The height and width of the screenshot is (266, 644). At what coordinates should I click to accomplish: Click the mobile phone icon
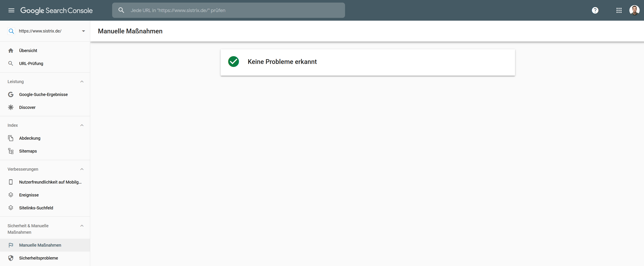[11, 182]
